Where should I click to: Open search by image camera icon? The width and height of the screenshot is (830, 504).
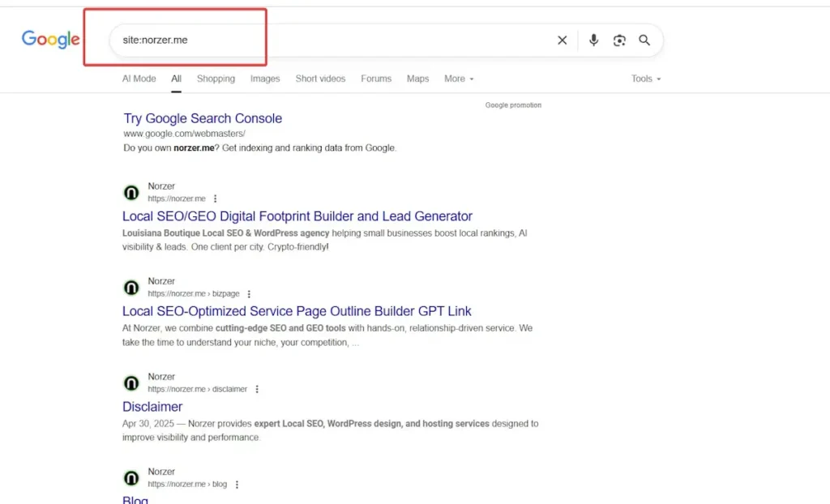619,41
